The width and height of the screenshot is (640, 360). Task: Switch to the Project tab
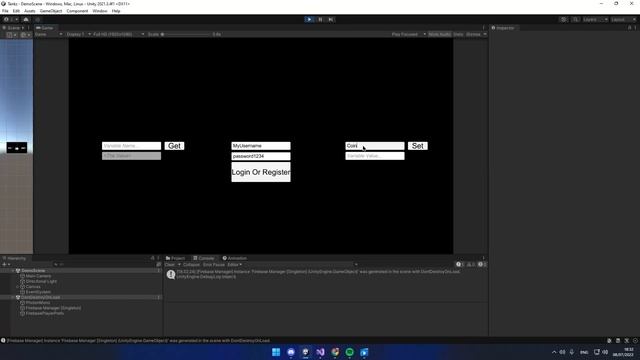click(176, 258)
